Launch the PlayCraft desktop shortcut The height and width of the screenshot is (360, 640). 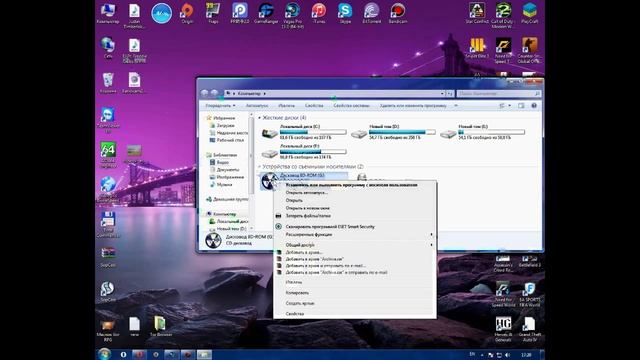click(529, 13)
